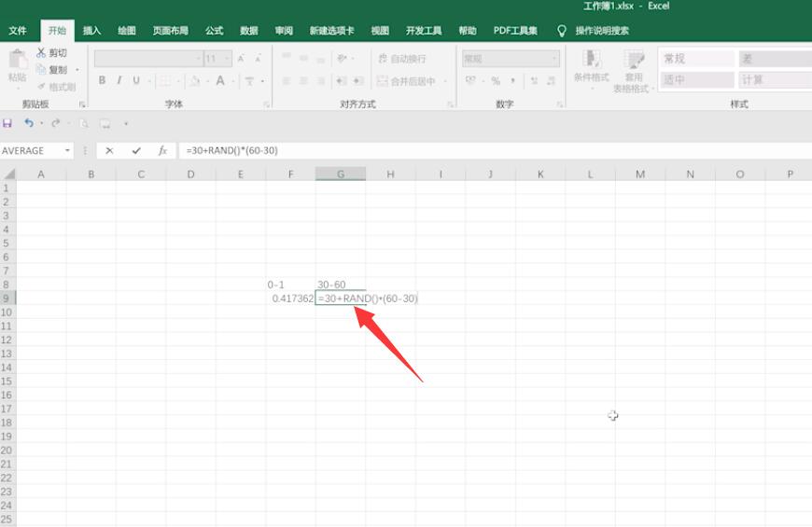Viewport: 812px width, 527px height.
Task: Click the Undo arrow
Action: (29, 123)
